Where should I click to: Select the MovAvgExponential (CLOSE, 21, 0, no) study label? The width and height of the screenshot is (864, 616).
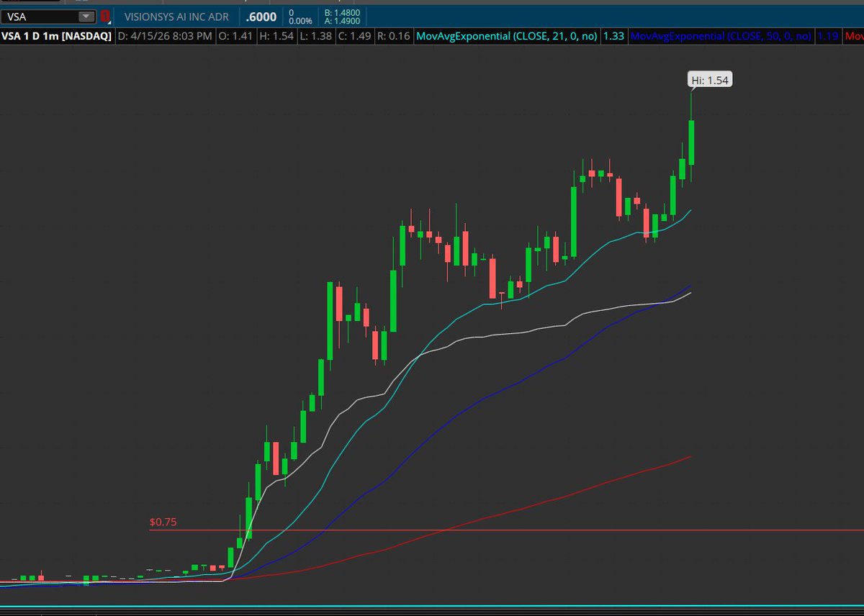[x=508, y=35]
